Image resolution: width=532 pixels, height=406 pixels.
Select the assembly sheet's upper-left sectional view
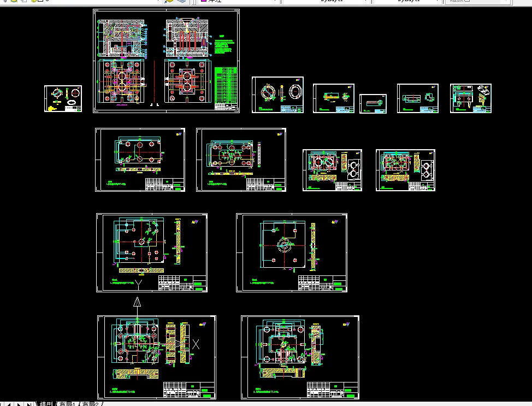[x=122, y=38]
